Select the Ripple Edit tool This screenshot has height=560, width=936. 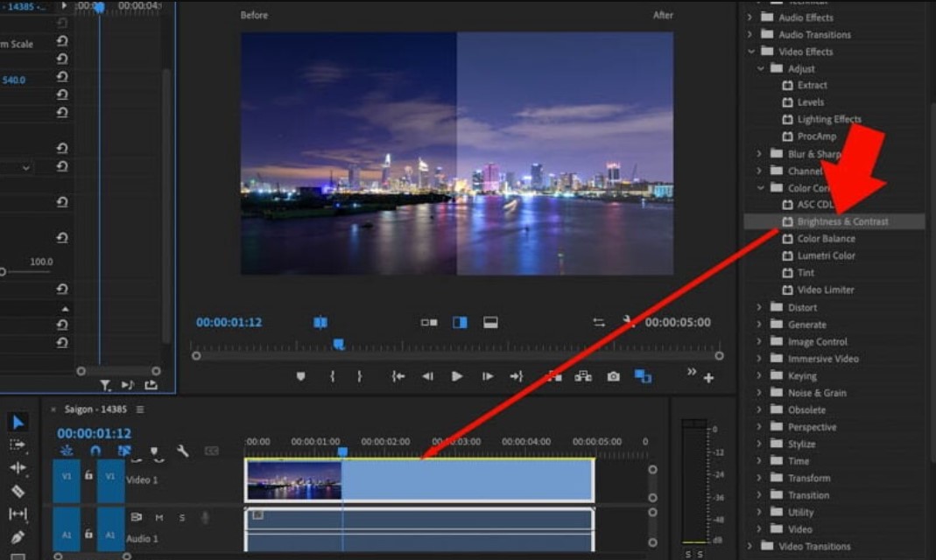18,468
